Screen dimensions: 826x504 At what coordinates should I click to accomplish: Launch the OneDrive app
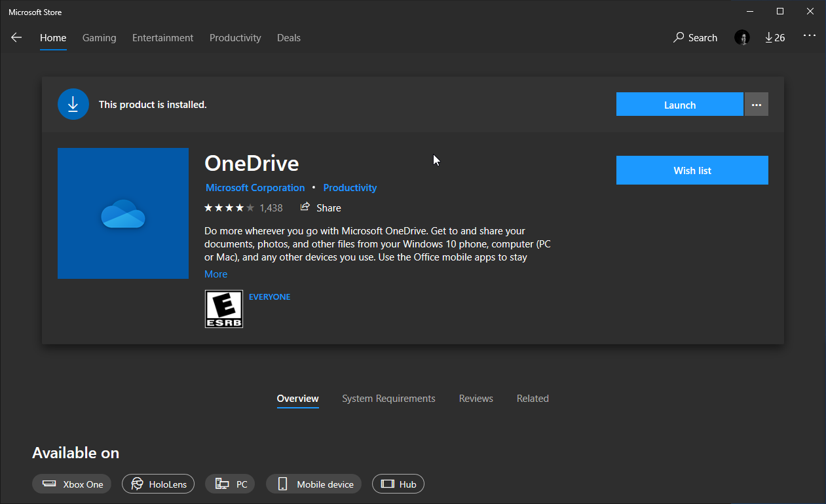[x=679, y=104]
